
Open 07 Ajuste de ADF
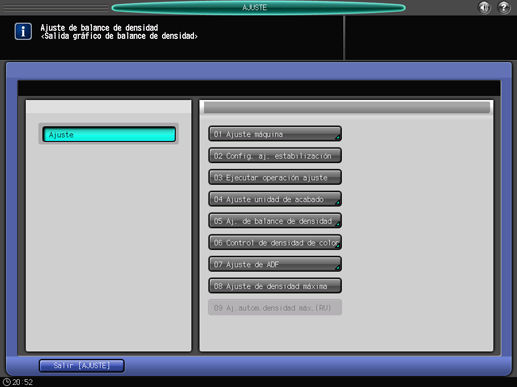pyautogui.click(x=275, y=264)
